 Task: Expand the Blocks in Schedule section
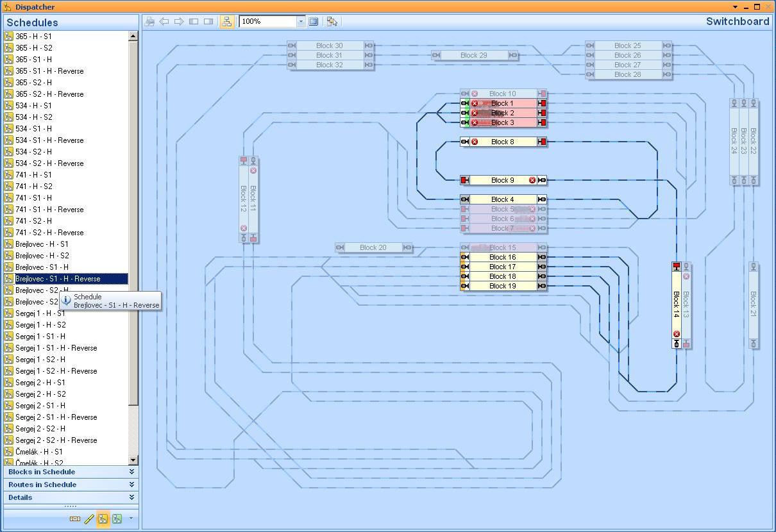pyautogui.click(x=71, y=472)
